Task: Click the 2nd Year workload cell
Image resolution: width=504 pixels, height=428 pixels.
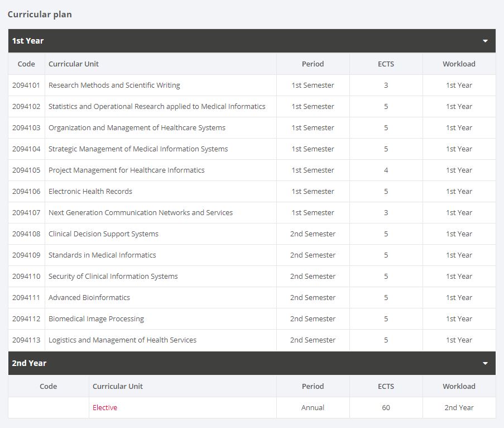Action: (x=459, y=408)
